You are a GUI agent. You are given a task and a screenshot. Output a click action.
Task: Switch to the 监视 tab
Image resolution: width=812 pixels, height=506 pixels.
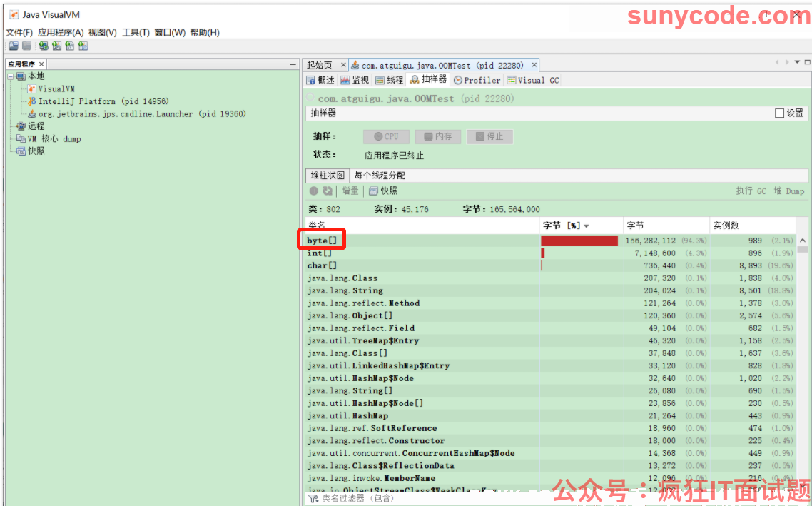[355, 80]
